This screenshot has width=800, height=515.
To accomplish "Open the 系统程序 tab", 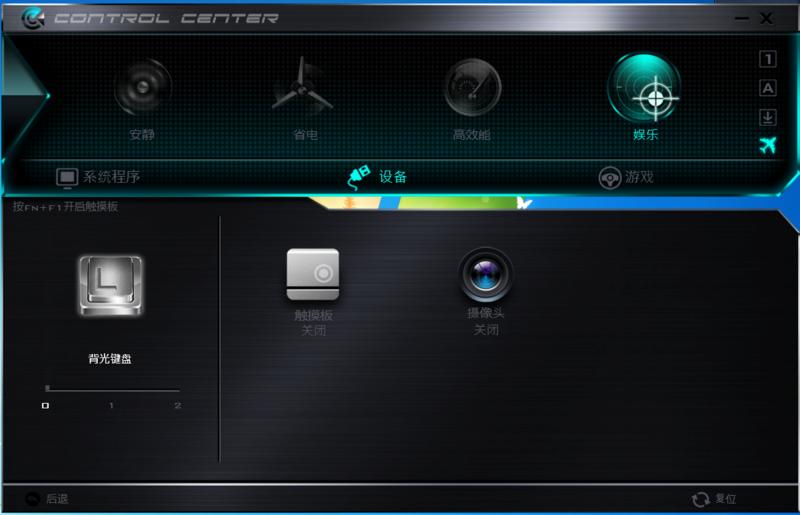I will (98, 178).
